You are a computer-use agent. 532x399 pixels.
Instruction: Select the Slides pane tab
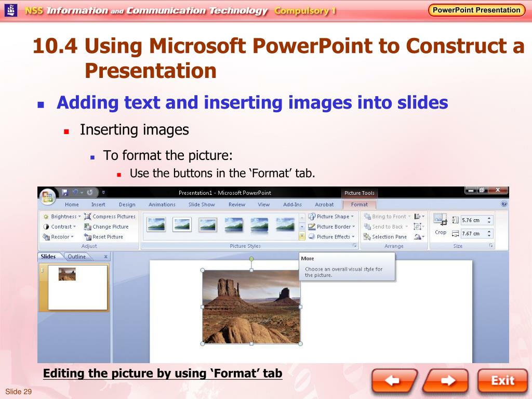pos(48,257)
